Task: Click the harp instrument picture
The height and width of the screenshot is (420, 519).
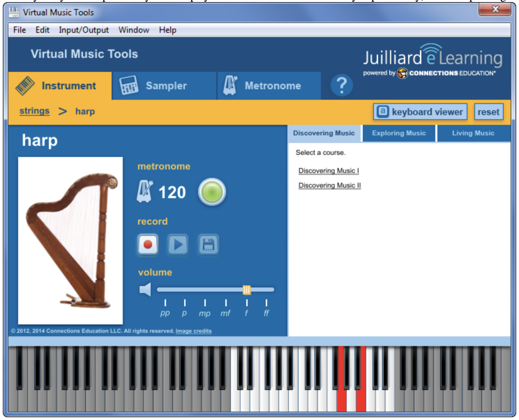Action: coord(70,240)
